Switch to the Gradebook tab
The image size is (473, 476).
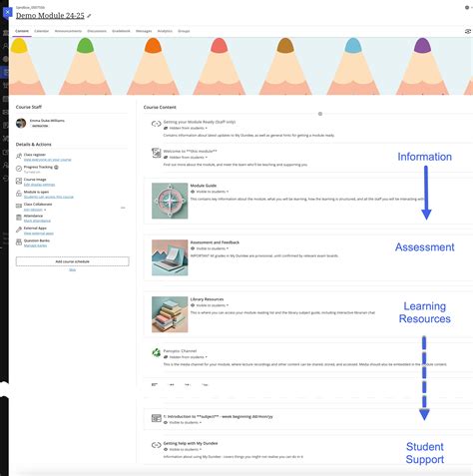coord(121,31)
